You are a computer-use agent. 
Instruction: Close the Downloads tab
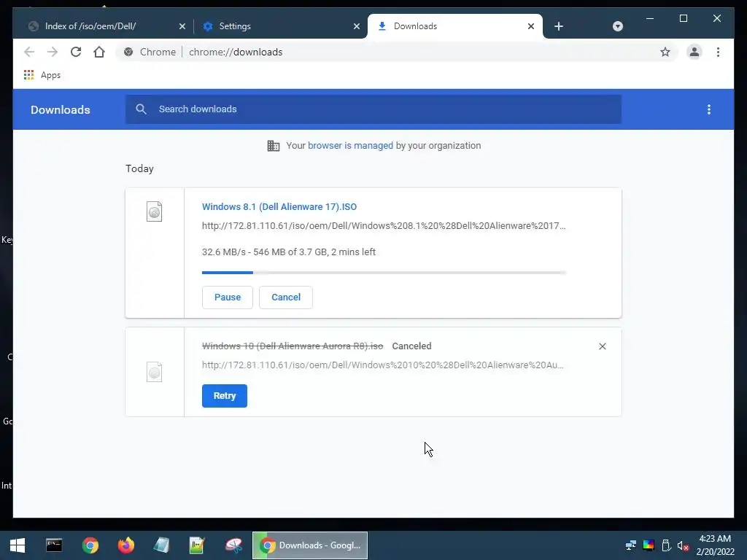click(531, 26)
